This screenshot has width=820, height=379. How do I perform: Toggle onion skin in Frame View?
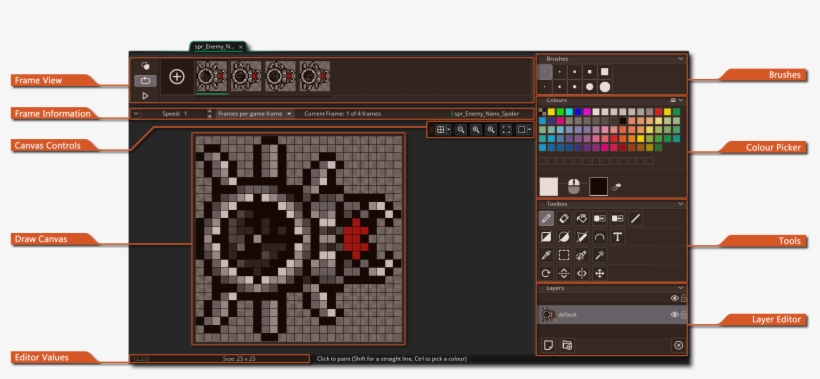[145, 66]
